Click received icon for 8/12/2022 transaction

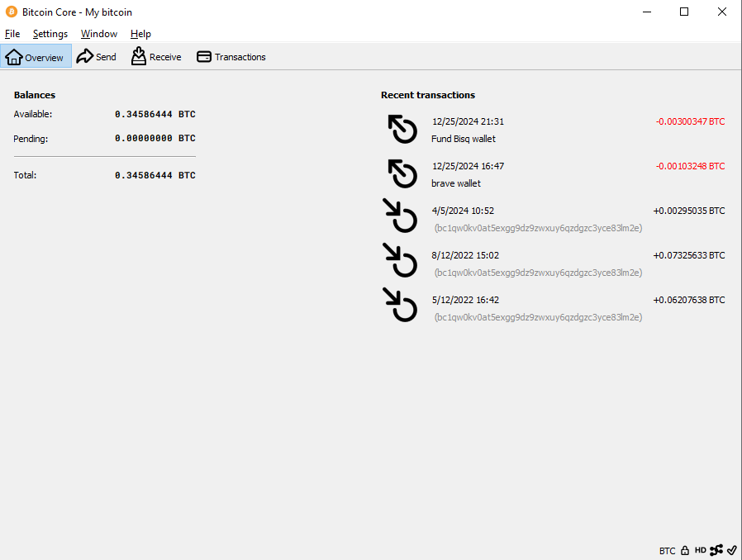click(400, 260)
